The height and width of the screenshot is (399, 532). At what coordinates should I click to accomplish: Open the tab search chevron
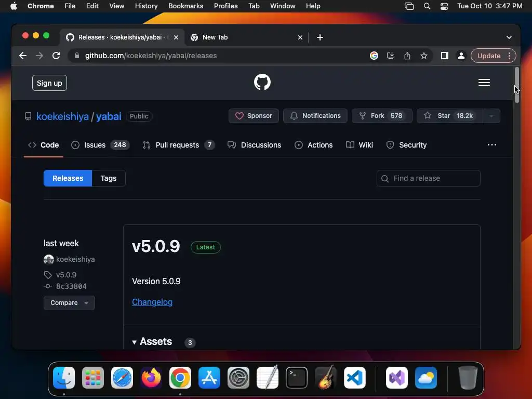click(509, 37)
